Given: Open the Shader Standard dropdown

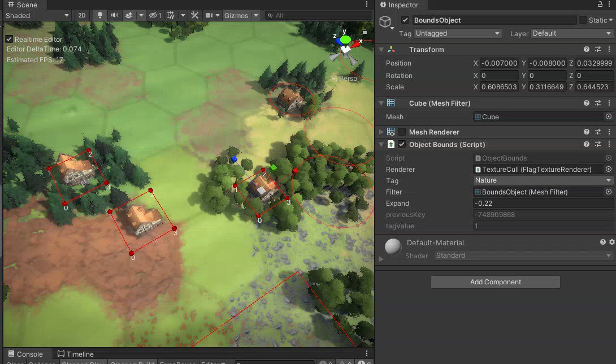Looking at the screenshot, I should pos(524,255).
